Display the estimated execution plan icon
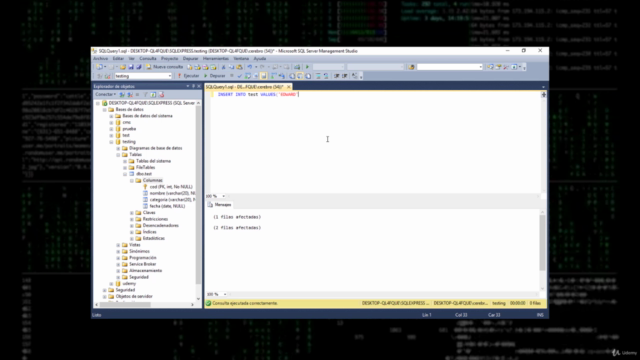640x360 pixels. (x=247, y=76)
